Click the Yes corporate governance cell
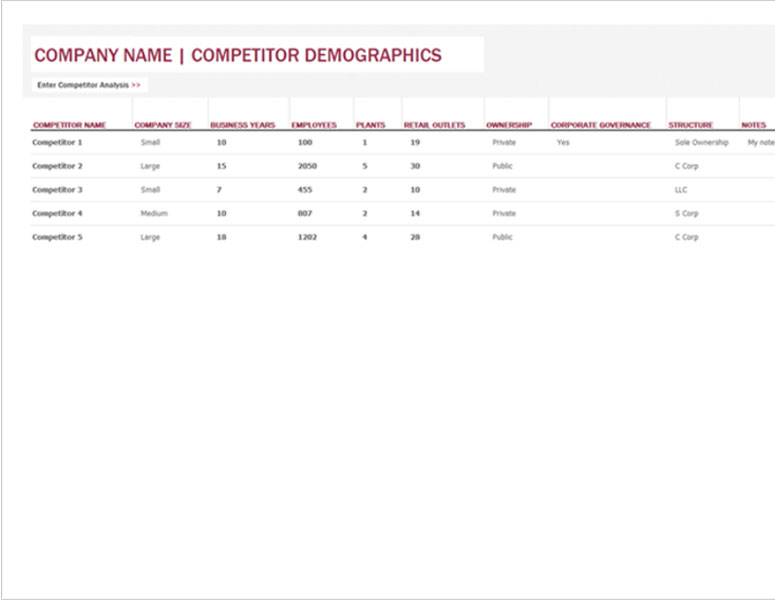The height and width of the screenshot is (600, 775). [x=563, y=143]
